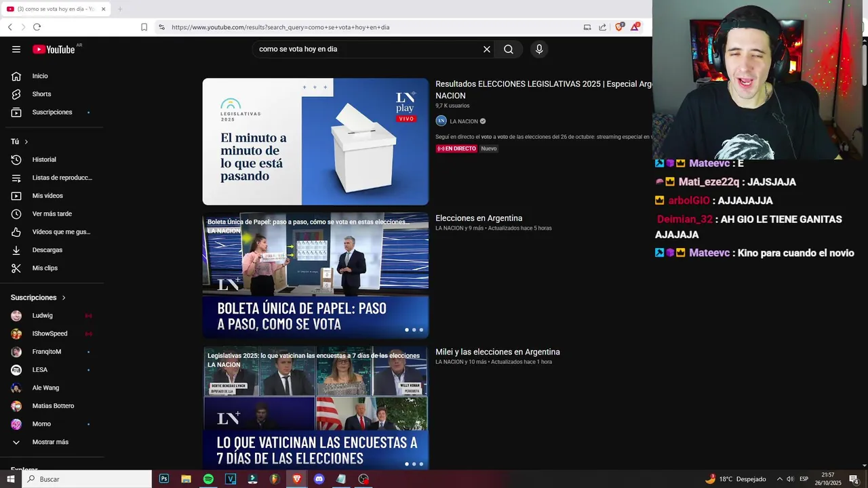Image resolution: width=868 pixels, height=488 pixels.
Task: Expand the Tú section chevron
Action: 26,142
